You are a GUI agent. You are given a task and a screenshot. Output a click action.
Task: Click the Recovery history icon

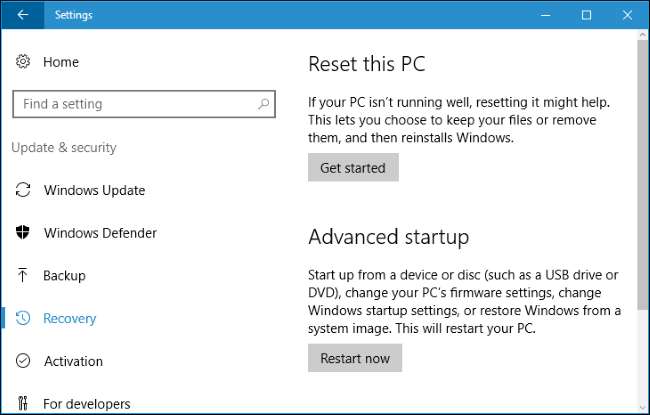point(23,318)
